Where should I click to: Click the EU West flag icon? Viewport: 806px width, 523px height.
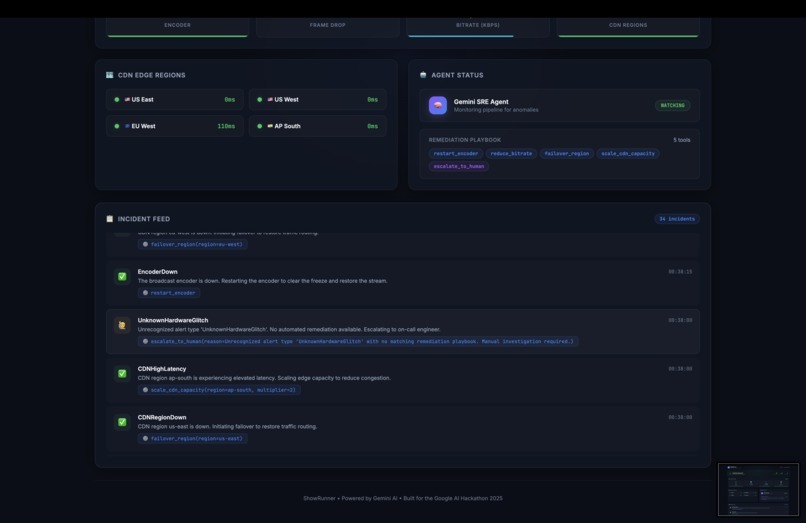coord(127,126)
